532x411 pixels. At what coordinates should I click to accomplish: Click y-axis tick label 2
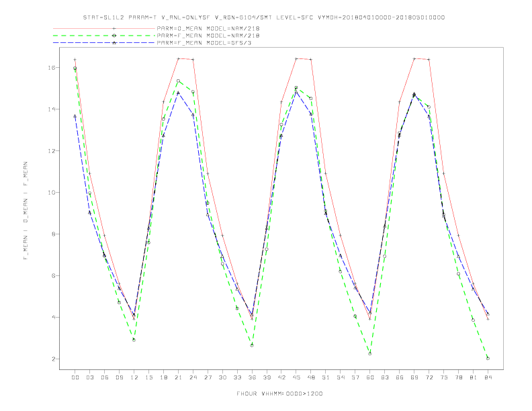tap(54, 359)
